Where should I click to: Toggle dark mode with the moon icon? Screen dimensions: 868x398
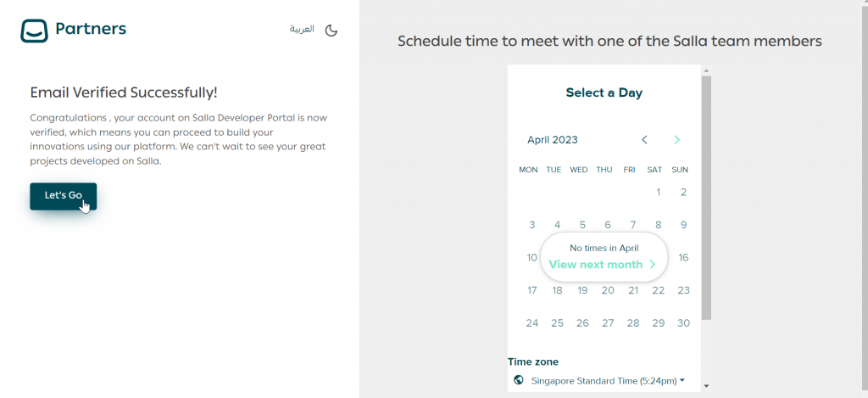pyautogui.click(x=331, y=30)
